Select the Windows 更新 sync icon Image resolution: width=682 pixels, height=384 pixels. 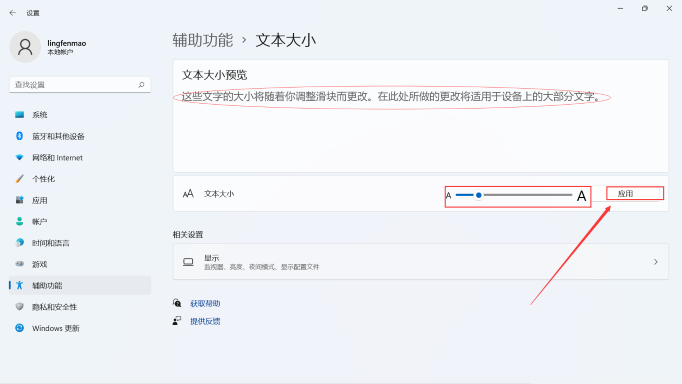[x=20, y=328]
